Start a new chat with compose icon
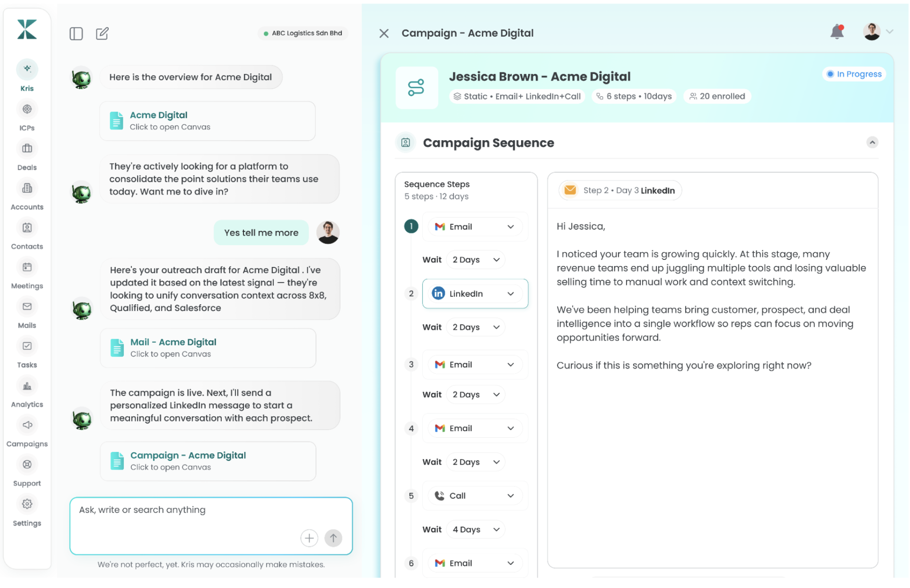The image size is (910, 588). click(x=102, y=33)
